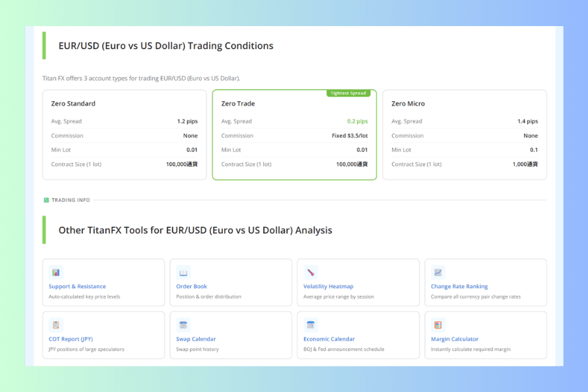Click the green 0.2 pips spread value
The width and height of the screenshot is (588, 392).
coord(357,121)
